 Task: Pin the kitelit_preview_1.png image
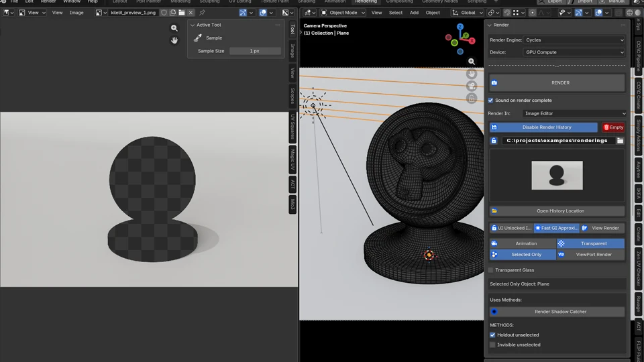pyautogui.click(x=202, y=13)
